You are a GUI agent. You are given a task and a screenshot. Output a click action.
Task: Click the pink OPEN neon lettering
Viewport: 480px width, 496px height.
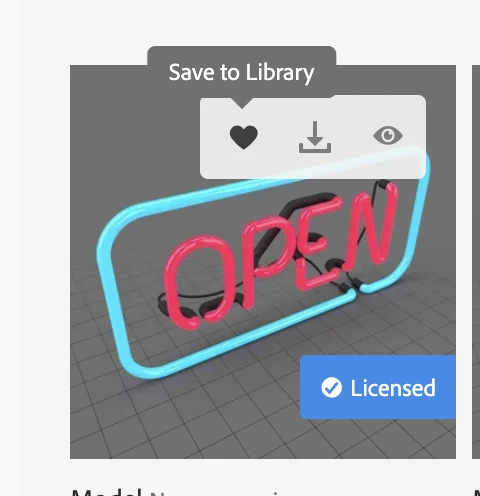point(280,257)
